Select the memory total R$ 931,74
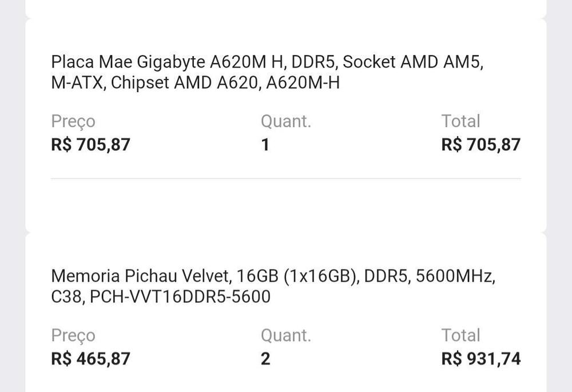572x392 pixels. pos(480,359)
